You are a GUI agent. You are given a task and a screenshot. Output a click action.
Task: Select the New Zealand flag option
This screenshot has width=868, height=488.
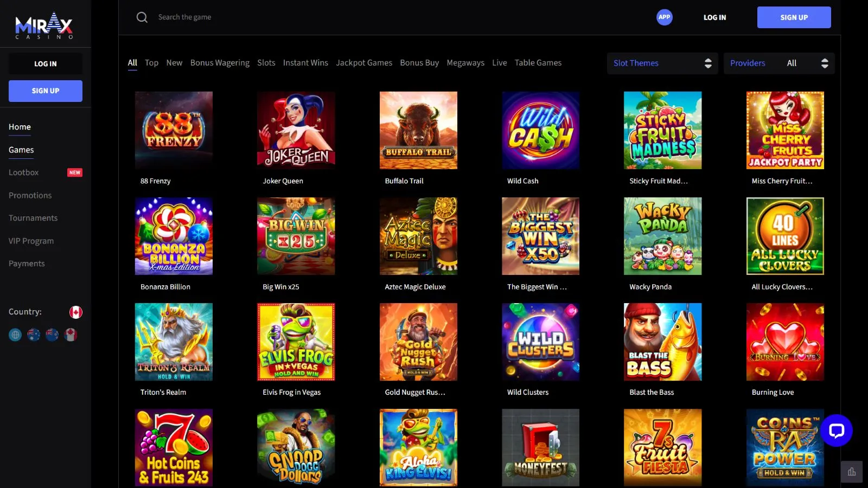click(x=52, y=335)
